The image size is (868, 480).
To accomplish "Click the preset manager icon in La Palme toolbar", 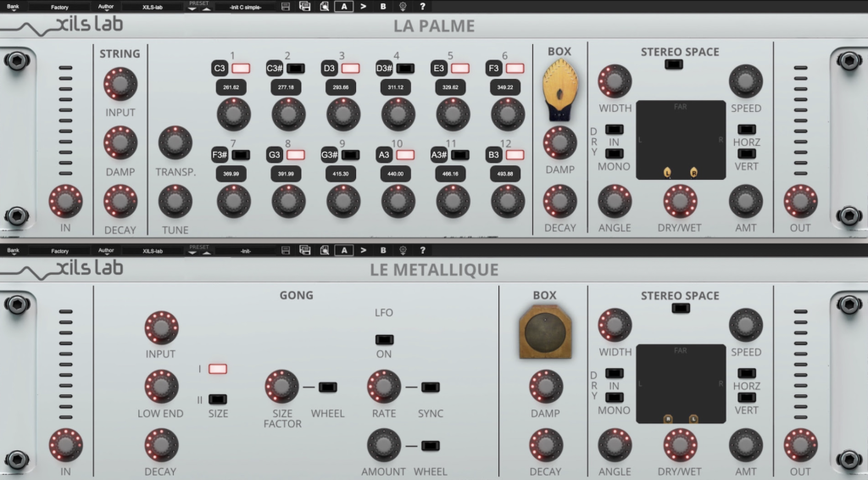I will tap(325, 7).
